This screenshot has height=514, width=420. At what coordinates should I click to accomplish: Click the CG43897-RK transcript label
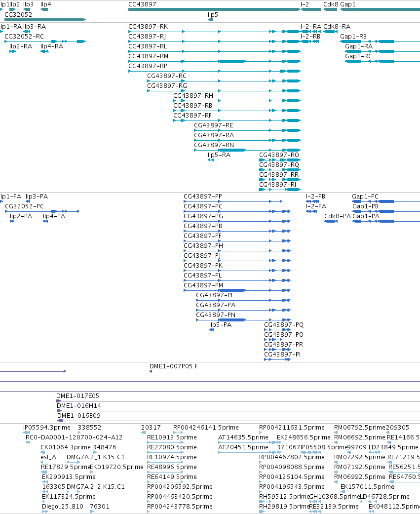(148, 27)
